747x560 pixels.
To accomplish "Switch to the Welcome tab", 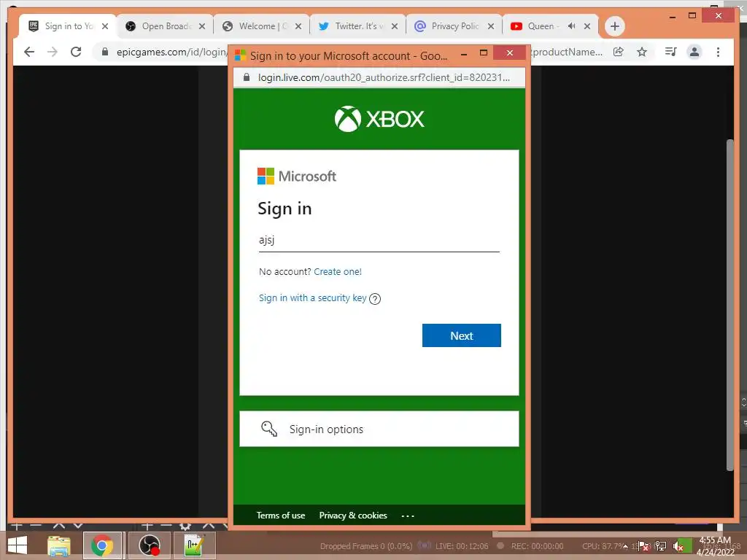I will click(x=262, y=26).
